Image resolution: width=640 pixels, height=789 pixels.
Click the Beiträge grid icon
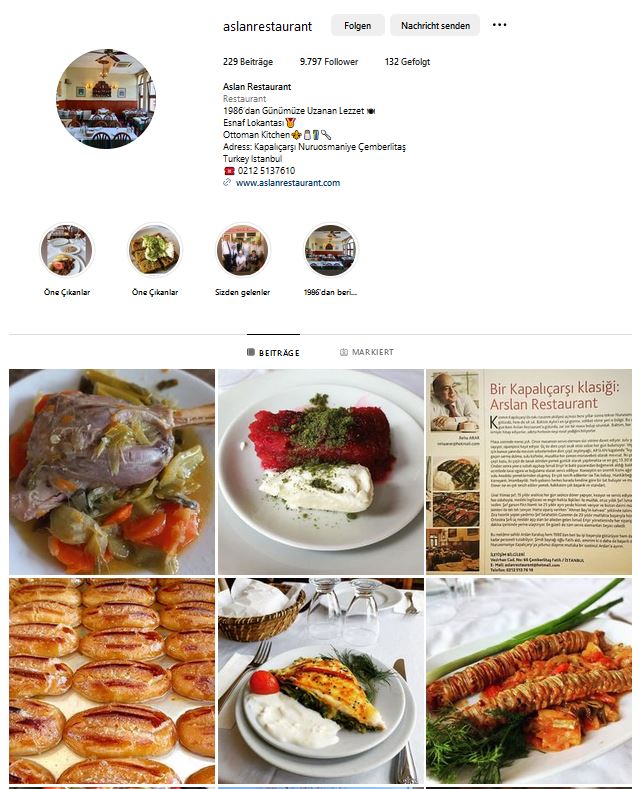(x=251, y=352)
